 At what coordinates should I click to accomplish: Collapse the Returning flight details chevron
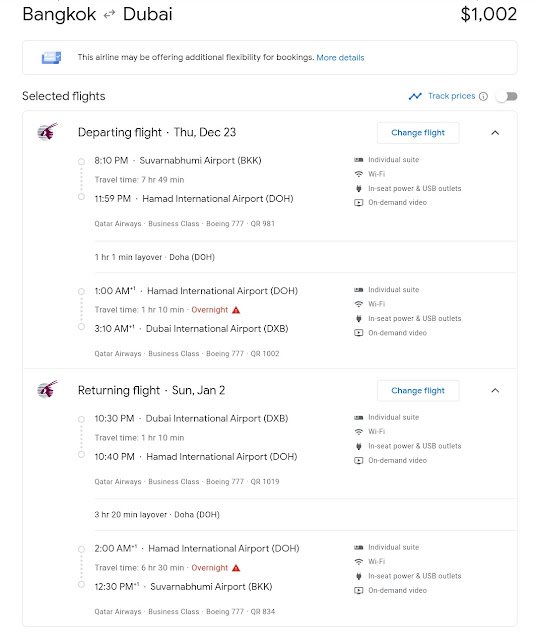[495, 391]
